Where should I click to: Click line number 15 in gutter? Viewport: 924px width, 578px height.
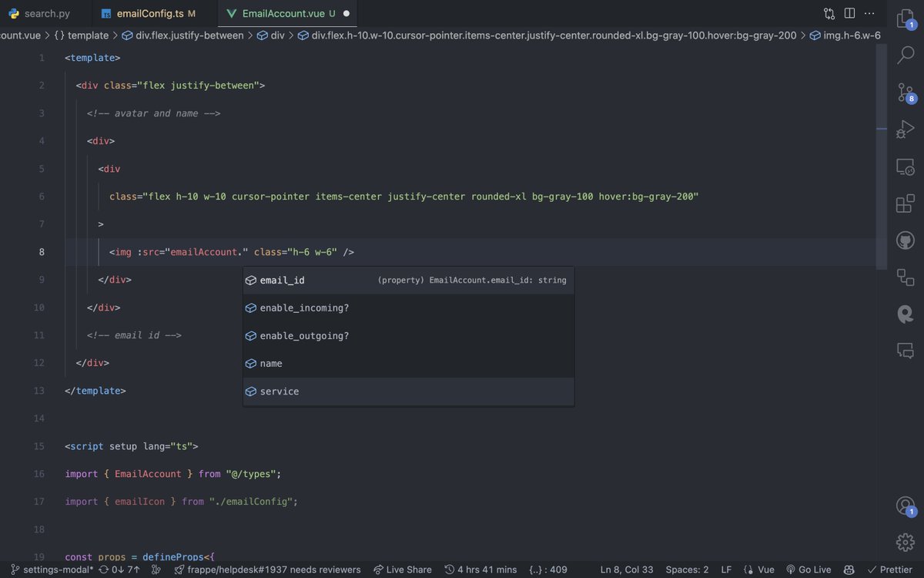point(39,446)
